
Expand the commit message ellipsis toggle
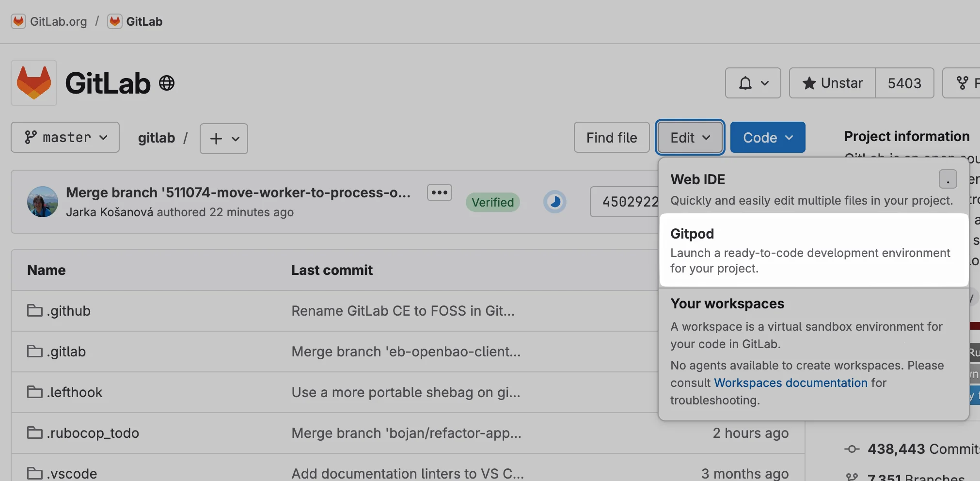[440, 192]
